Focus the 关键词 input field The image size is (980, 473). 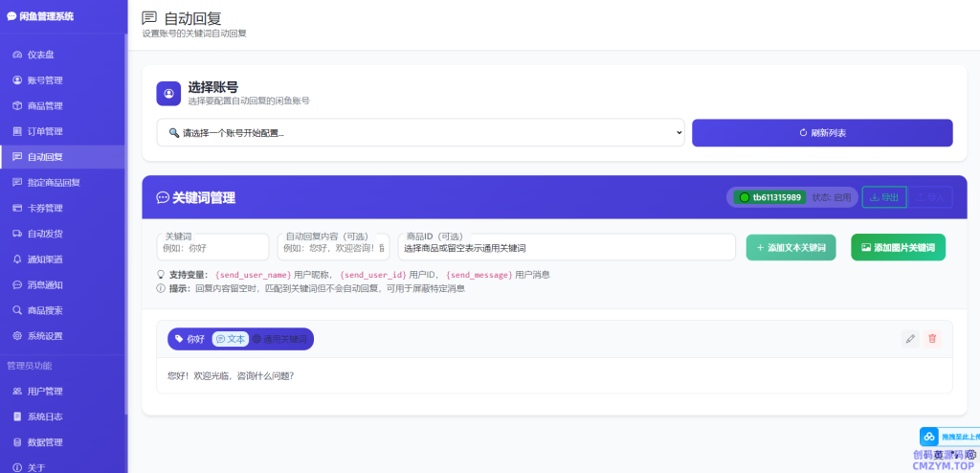pos(212,248)
